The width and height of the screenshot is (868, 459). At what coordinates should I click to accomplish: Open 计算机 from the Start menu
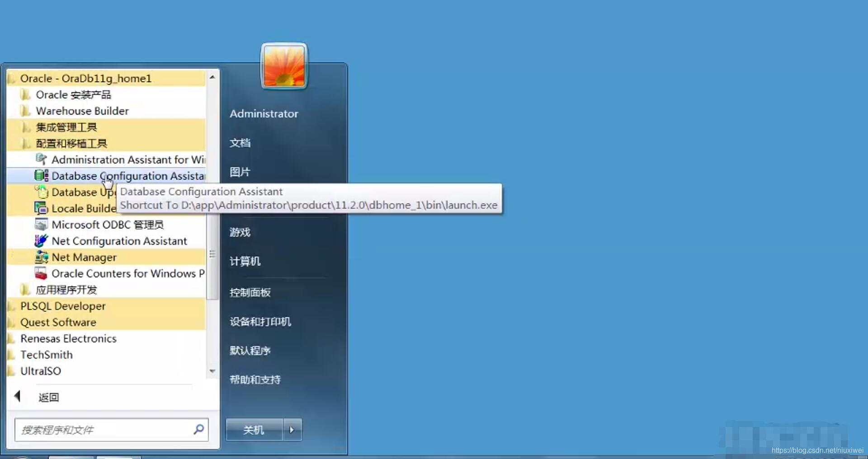pyautogui.click(x=245, y=261)
